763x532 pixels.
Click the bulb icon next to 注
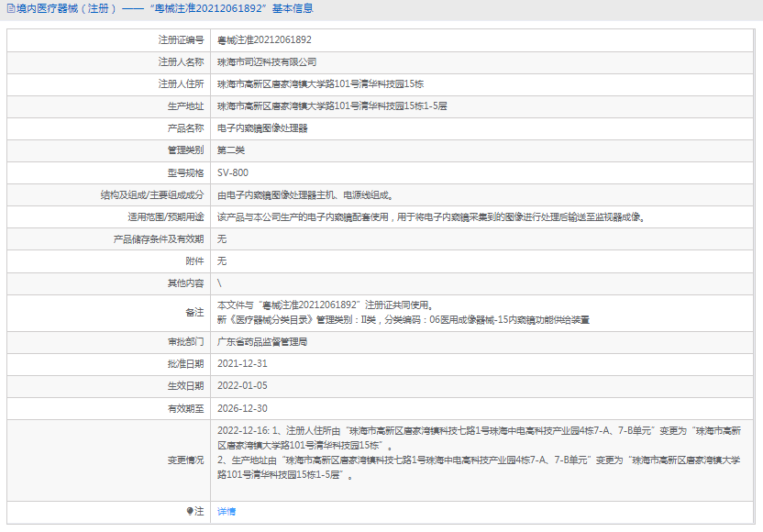pos(190,511)
